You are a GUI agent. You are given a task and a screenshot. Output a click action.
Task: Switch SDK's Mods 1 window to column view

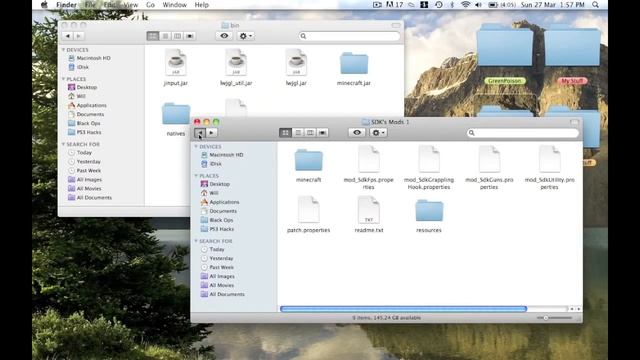(x=310, y=133)
